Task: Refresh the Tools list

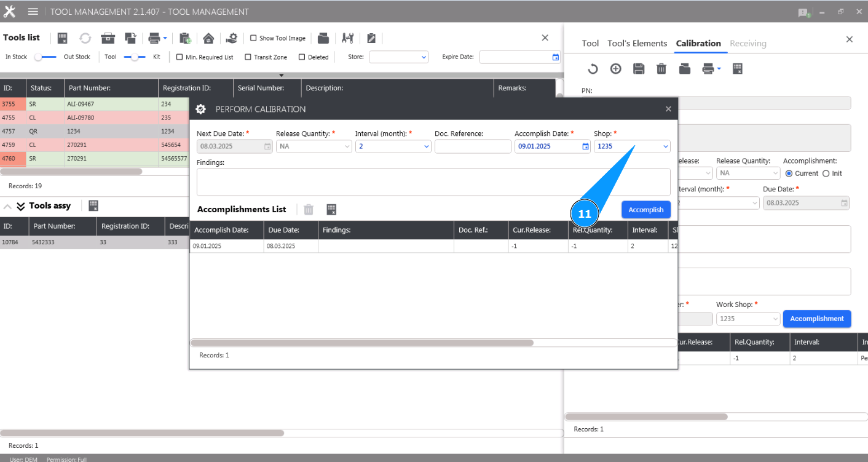Action: click(85, 38)
